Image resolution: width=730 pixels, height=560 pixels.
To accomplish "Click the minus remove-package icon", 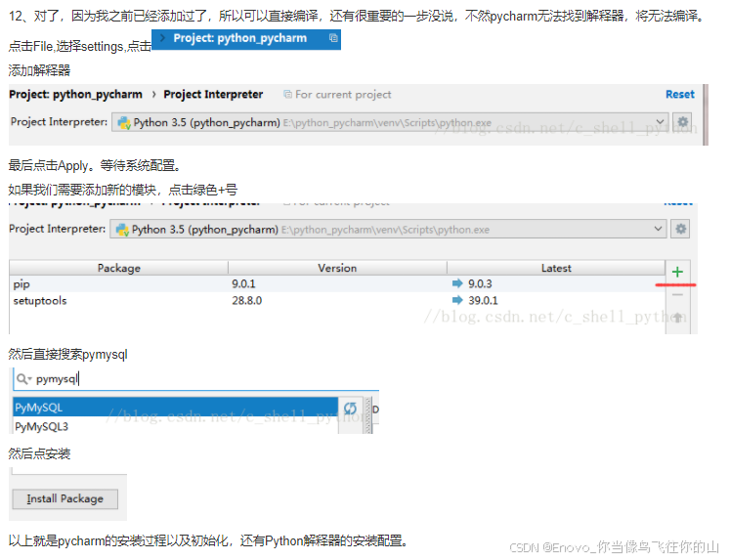I will coord(677,295).
